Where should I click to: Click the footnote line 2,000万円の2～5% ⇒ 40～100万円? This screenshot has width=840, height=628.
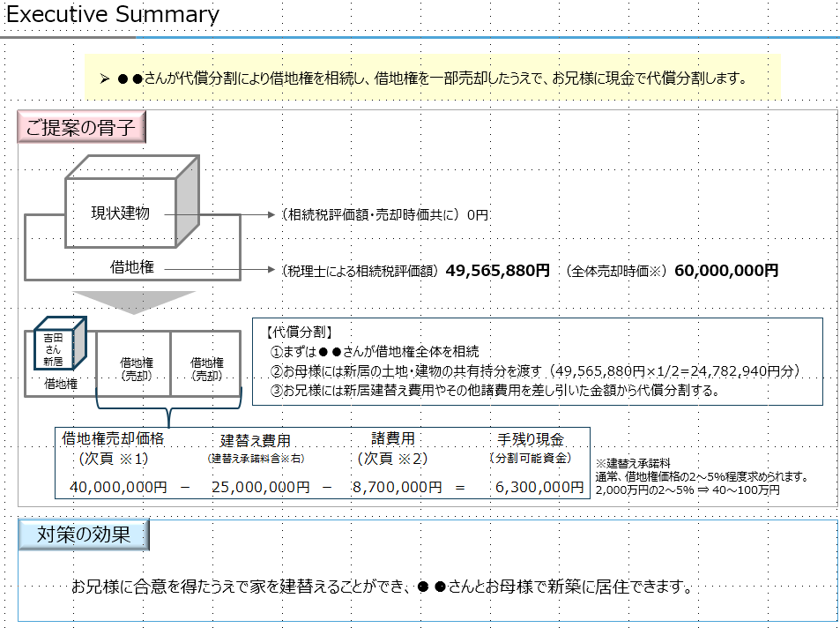pyautogui.click(x=688, y=490)
